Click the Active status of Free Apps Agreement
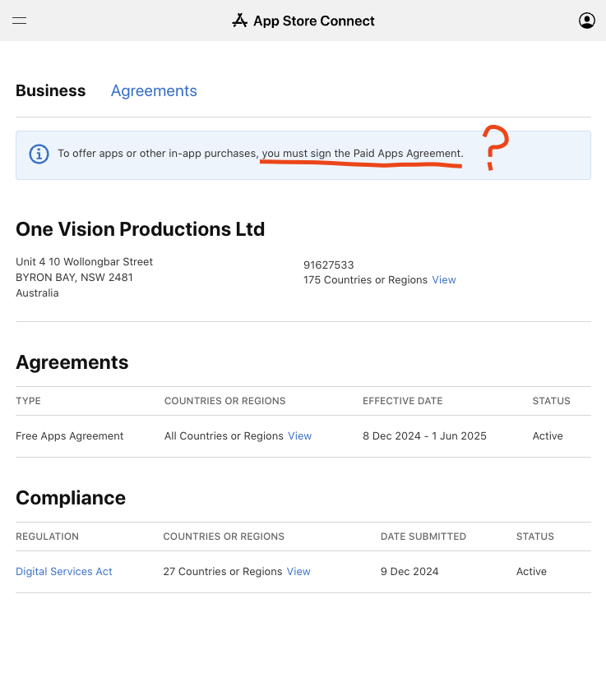This screenshot has width=606, height=700. click(x=548, y=435)
